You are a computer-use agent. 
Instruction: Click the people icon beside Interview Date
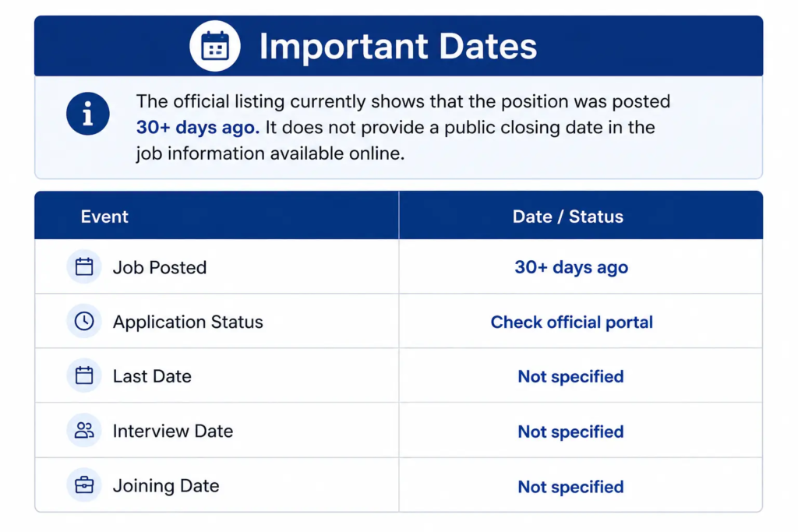pyautogui.click(x=84, y=430)
